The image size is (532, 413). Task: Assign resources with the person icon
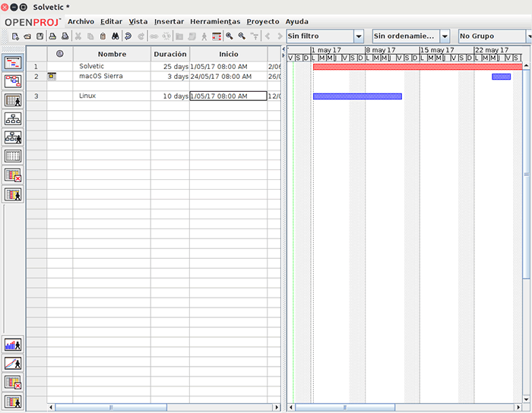pyautogui.click(x=204, y=36)
